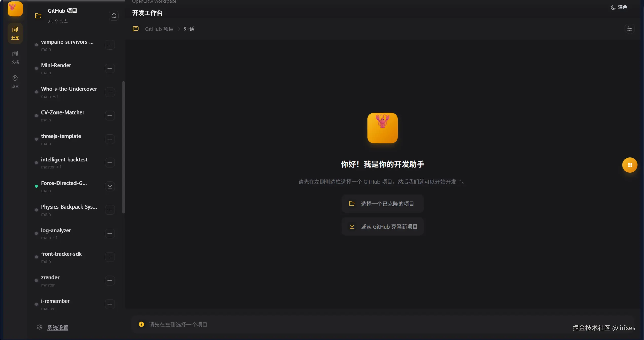Click the info icon in input bar
This screenshot has height=340, width=644.
pyautogui.click(x=141, y=324)
